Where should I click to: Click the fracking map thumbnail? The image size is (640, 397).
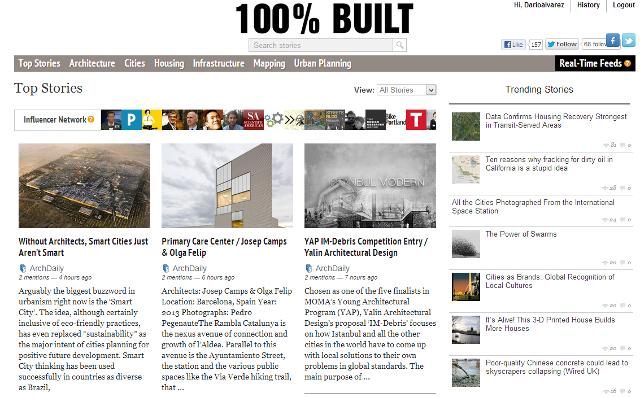click(466, 169)
